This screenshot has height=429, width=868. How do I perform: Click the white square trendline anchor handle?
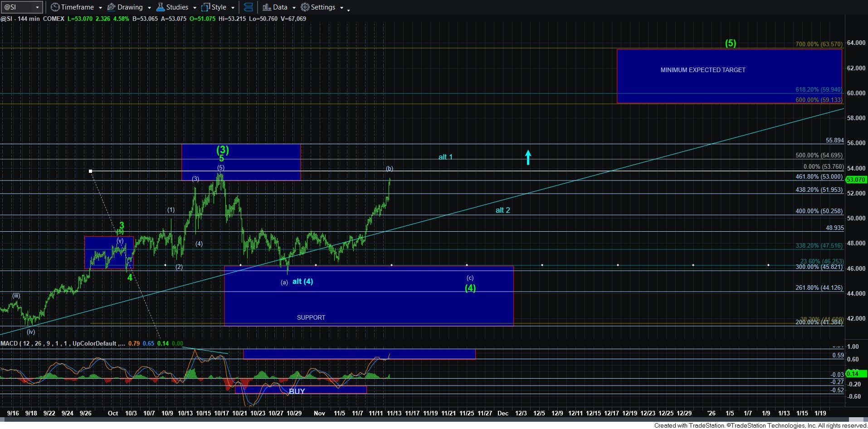(91, 171)
